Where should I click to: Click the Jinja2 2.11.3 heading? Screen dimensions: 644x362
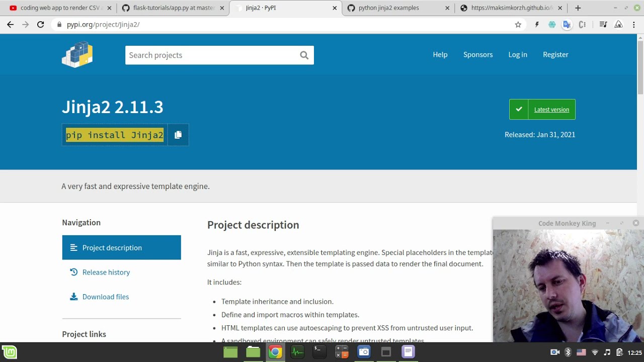(113, 107)
